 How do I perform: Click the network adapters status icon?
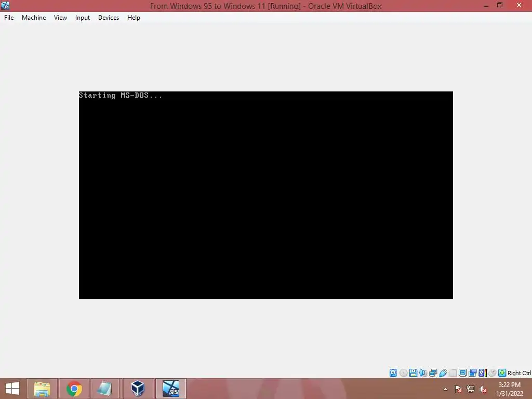(x=433, y=373)
